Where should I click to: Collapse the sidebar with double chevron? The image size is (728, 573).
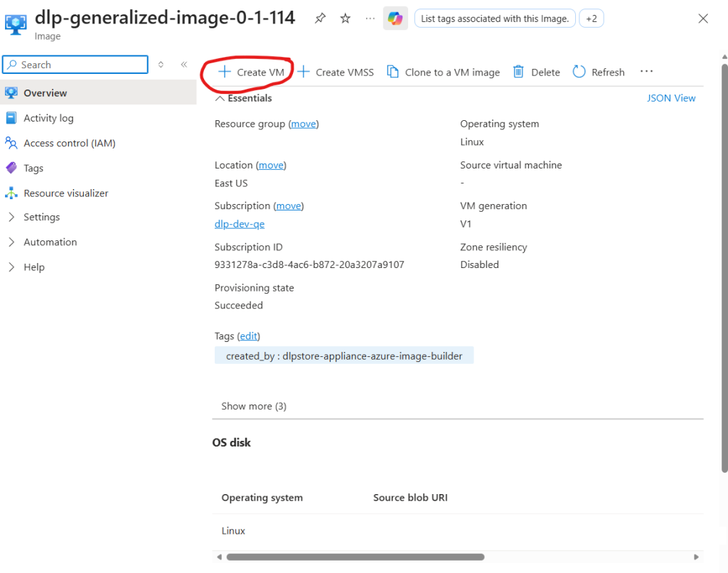pyautogui.click(x=184, y=65)
